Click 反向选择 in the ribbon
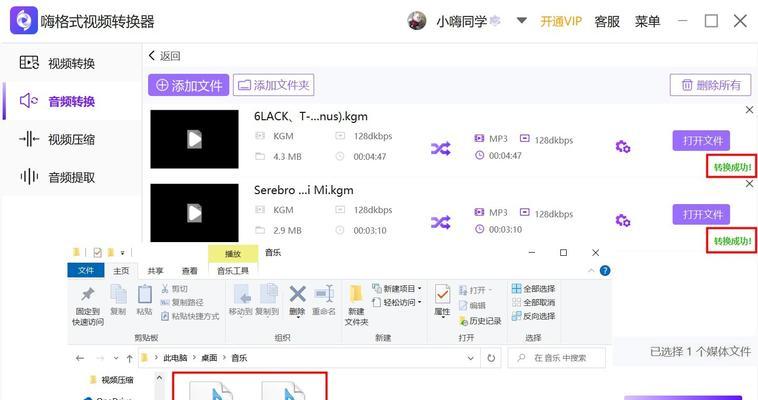 coord(533,316)
